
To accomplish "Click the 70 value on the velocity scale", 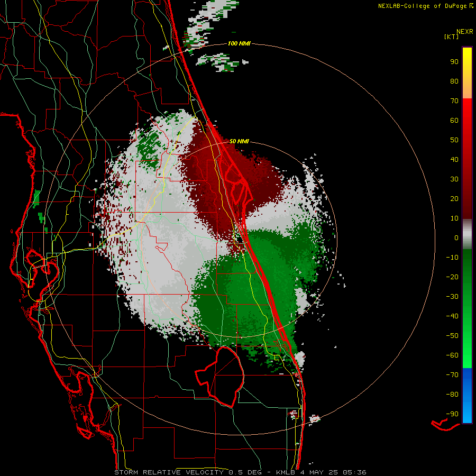I will [x=454, y=101].
